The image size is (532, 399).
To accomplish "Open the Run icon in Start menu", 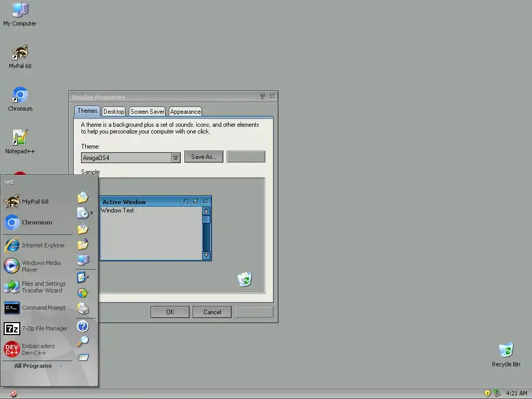I will tap(83, 357).
